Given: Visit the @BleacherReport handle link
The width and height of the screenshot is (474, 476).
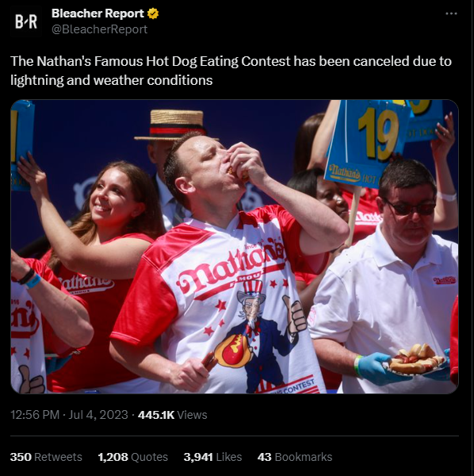Looking at the screenshot, I should click(x=99, y=29).
